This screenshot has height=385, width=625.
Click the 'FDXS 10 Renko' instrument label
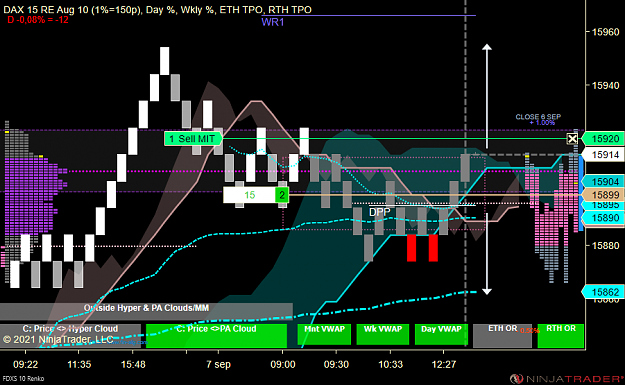click(x=24, y=379)
